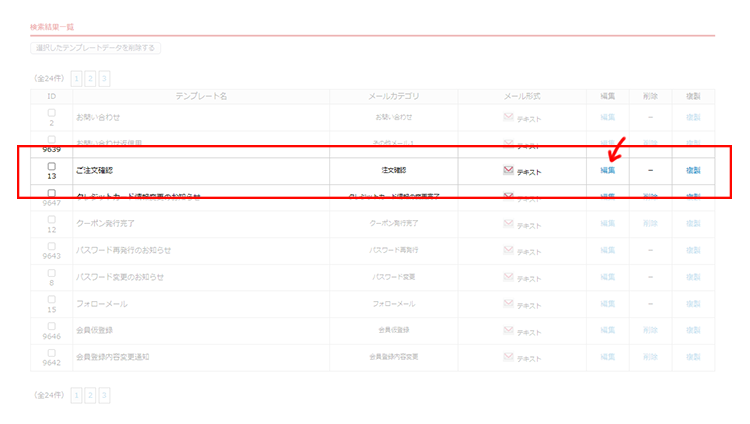Delete 会員仮登録 using its 削除 link
The width and height of the screenshot is (750, 424).
point(650,330)
